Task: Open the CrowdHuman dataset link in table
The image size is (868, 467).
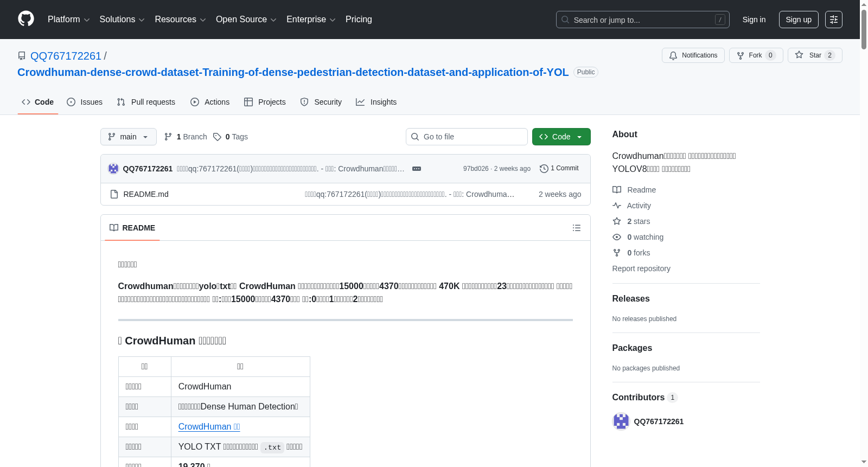Action: click(209, 427)
